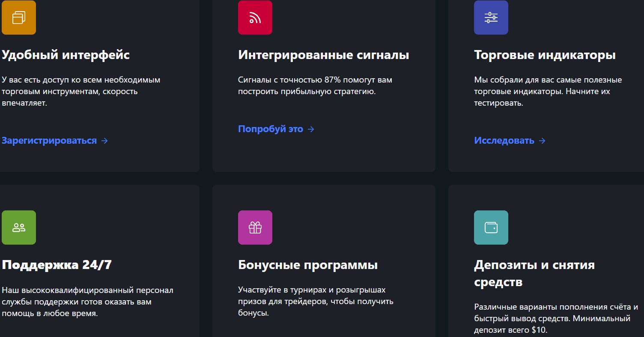Click the Бонусные программы heading

307,265
